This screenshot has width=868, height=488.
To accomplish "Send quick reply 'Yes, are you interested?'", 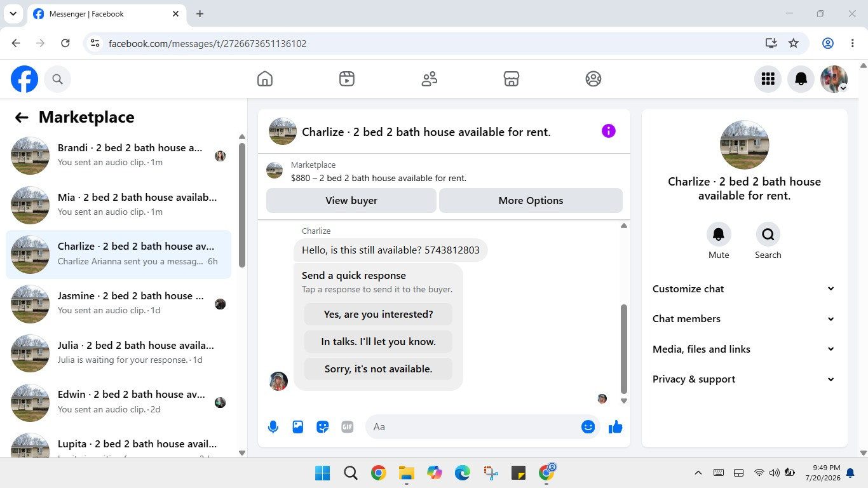I will (378, 314).
